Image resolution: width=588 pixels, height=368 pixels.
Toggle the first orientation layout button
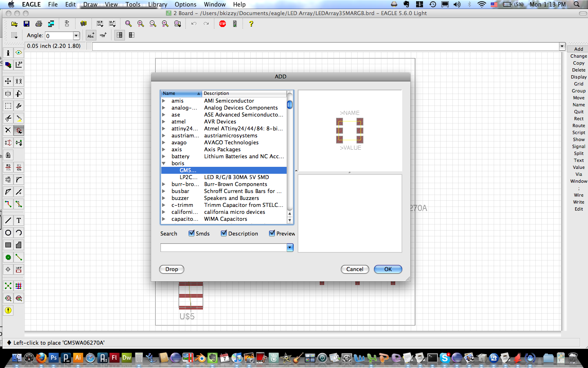[x=120, y=35]
